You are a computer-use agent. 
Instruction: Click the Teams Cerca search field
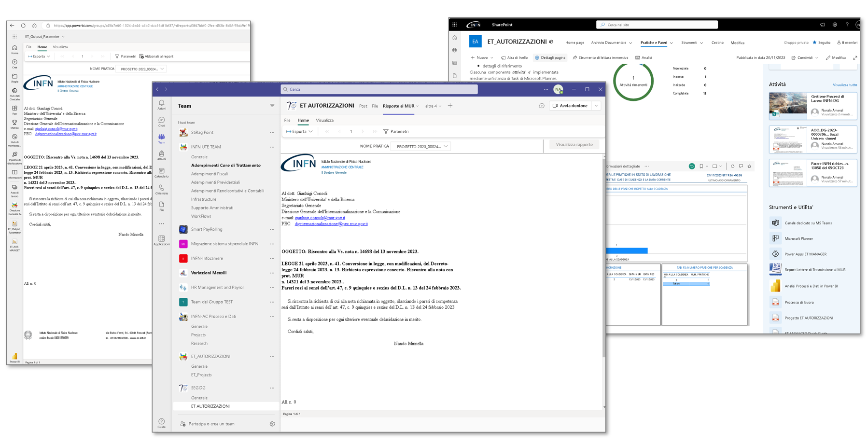point(379,89)
